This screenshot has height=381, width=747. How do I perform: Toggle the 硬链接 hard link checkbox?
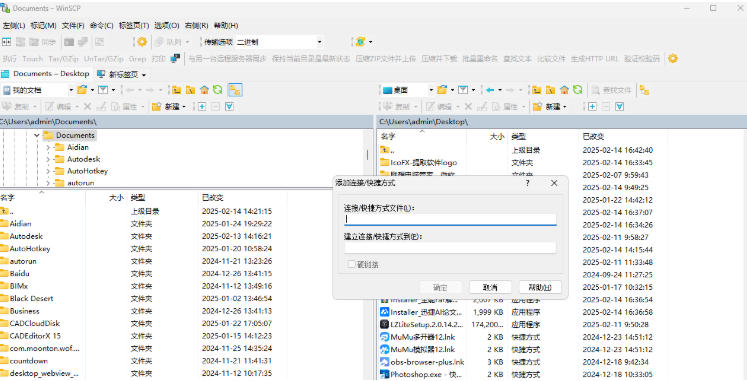352,264
